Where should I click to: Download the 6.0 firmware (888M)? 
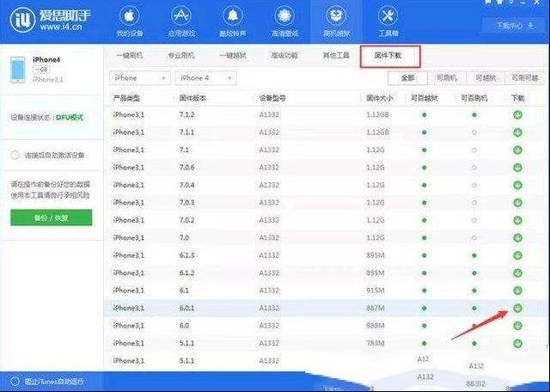point(517,326)
